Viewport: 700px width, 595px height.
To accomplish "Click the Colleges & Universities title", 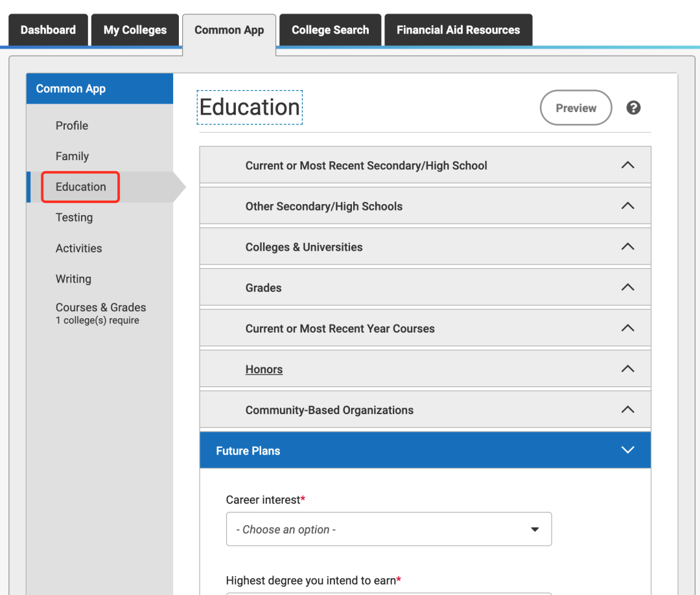I will (304, 248).
